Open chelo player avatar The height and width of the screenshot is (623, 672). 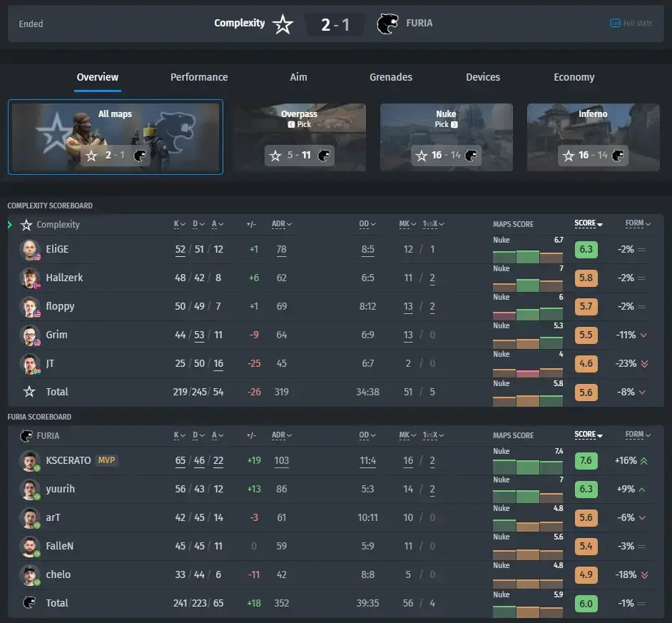click(29, 575)
